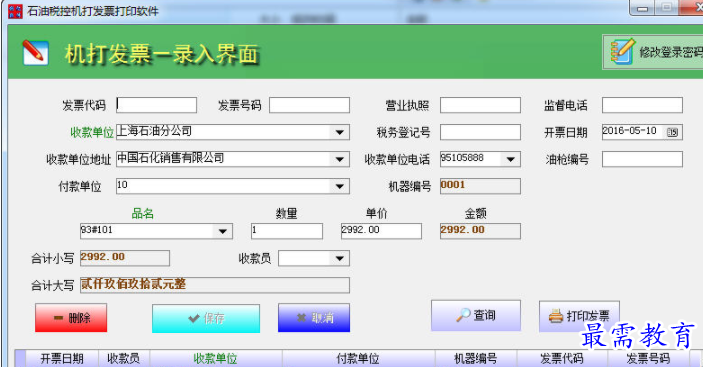The image size is (703, 367).
Task: Expand the 收款单位 dropdown arrow
Action: tap(340, 132)
